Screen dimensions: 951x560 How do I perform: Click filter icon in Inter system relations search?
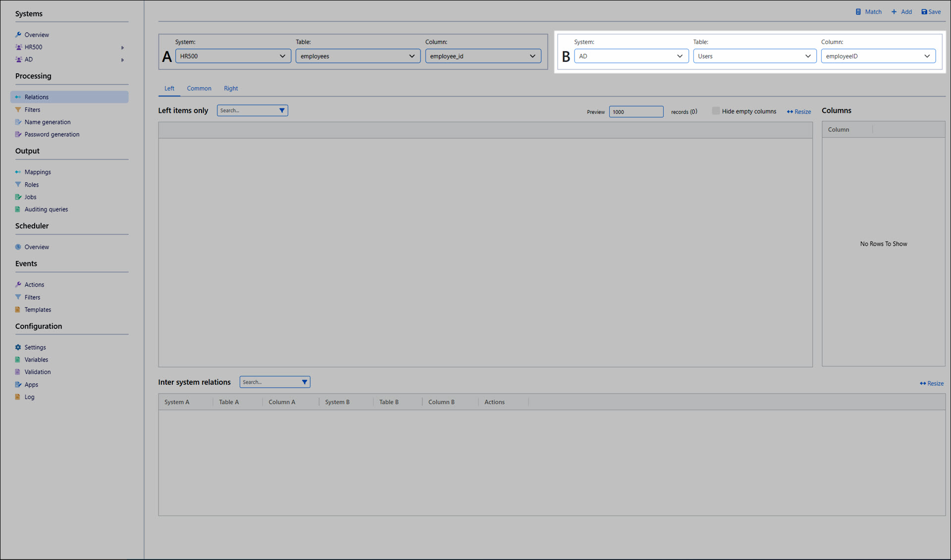pyautogui.click(x=305, y=382)
